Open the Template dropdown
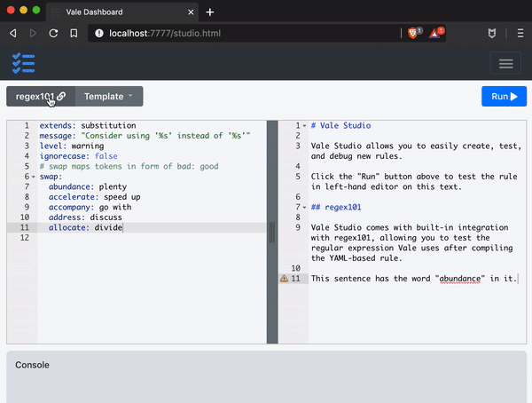Image resolution: width=532 pixels, height=403 pixels. (x=109, y=97)
